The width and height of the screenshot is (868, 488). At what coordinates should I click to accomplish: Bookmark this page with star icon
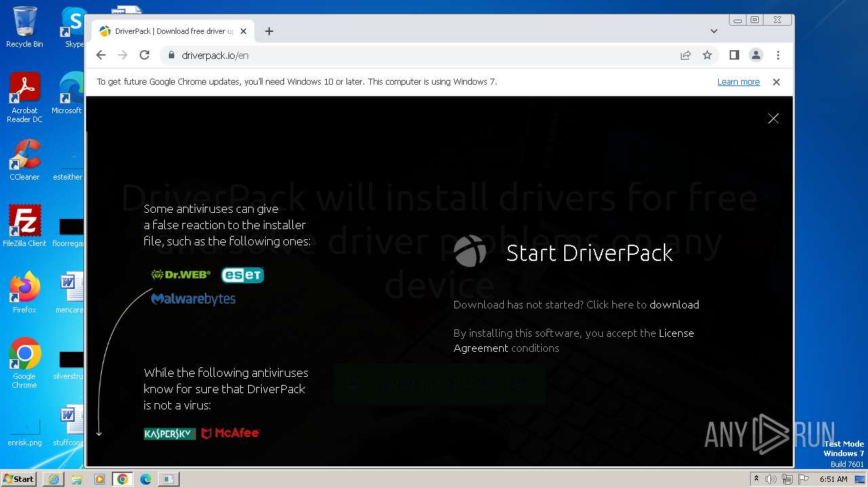pyautogui.click(x=707, y=55)
